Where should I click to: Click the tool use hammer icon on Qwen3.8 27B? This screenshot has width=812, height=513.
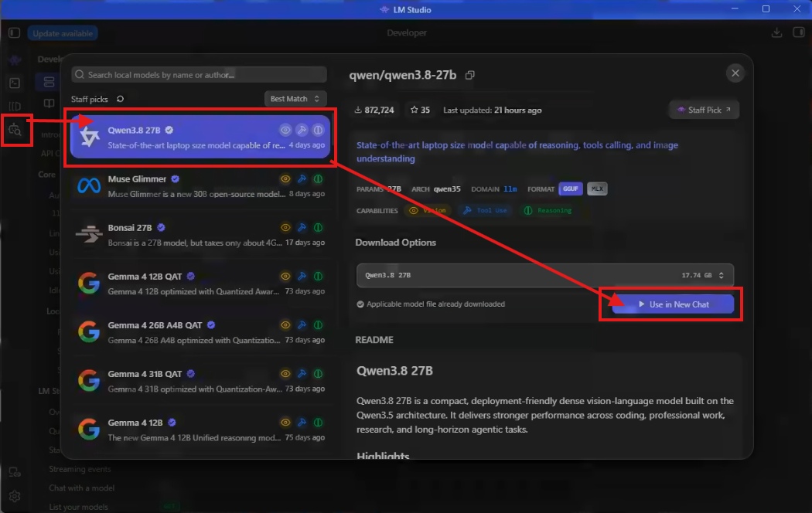pyautogui.click(x=302, y=131)
